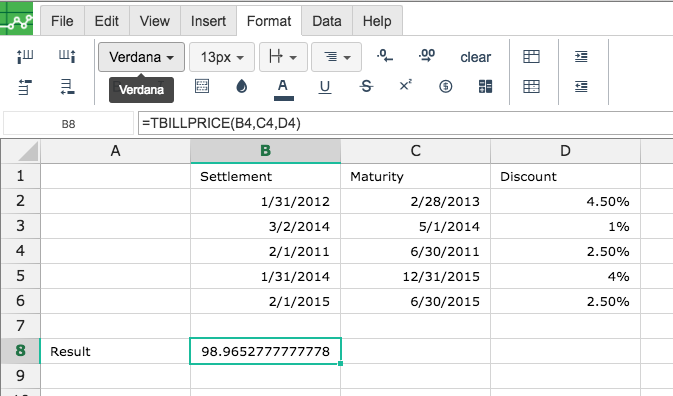Image resolution: width=673 pixels, height=396 pixels.
Task: Click the text color A swatch
Action: tap(283, 89)
